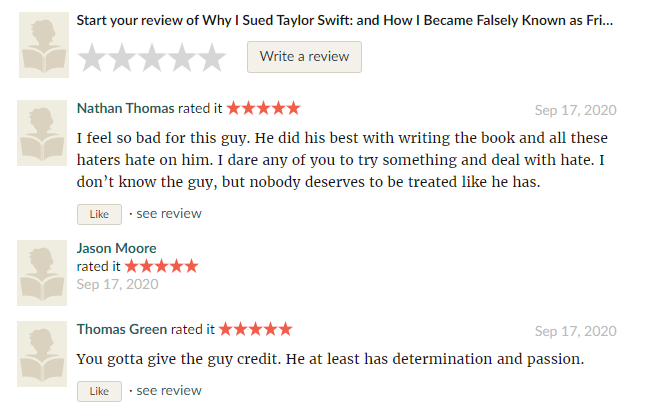Rate the book two stars
This screenshot has width=654, height=416.
pos(122,58)
